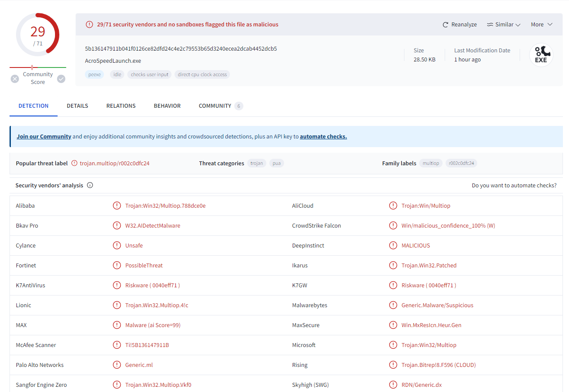Click the W32.AIDetectMalware result
The width and height of the screenshot is (569, 392).
[x=153, y=225]
